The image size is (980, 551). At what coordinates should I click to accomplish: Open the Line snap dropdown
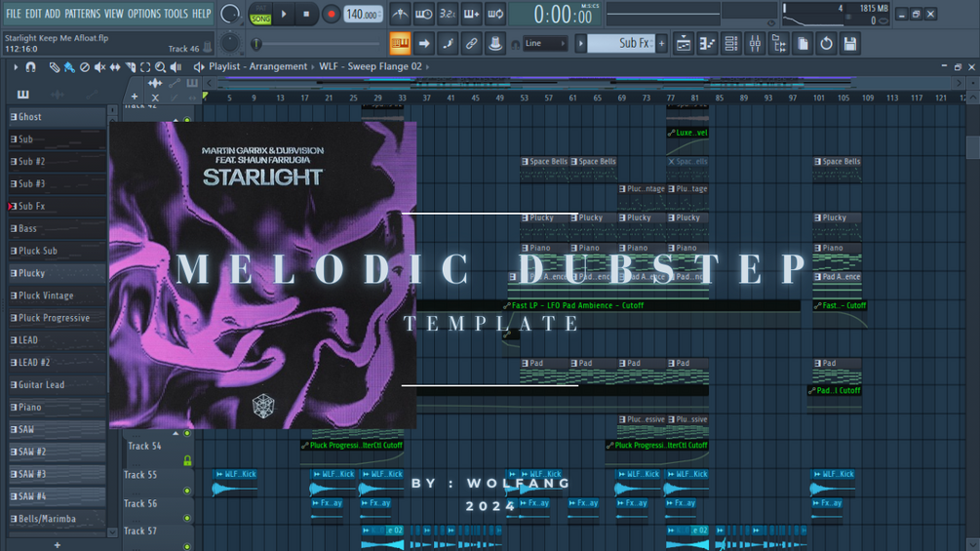(545, 43)
